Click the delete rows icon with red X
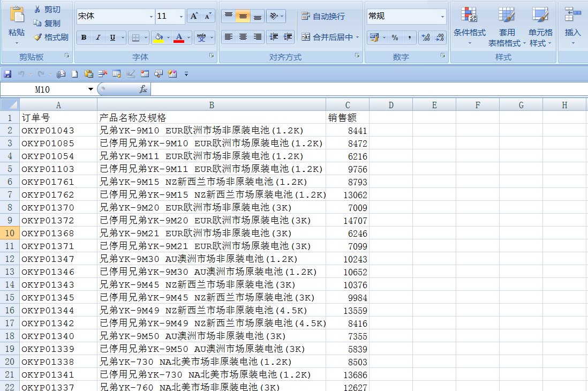 tap(103, 74)
